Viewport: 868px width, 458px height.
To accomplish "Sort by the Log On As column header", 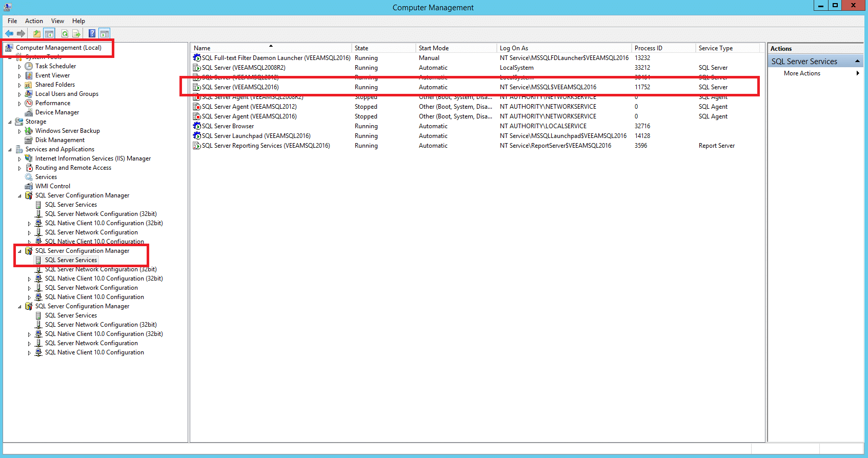I will click(564, 48).
